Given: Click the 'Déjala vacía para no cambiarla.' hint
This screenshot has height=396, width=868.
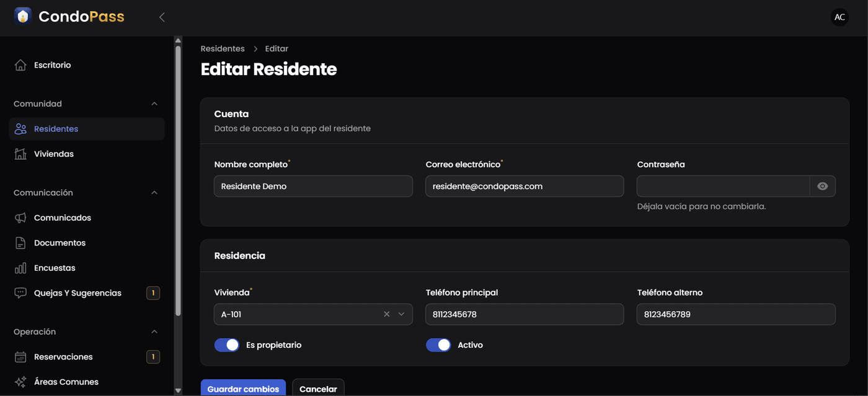Looking at the screenshot, I should 701,206.
